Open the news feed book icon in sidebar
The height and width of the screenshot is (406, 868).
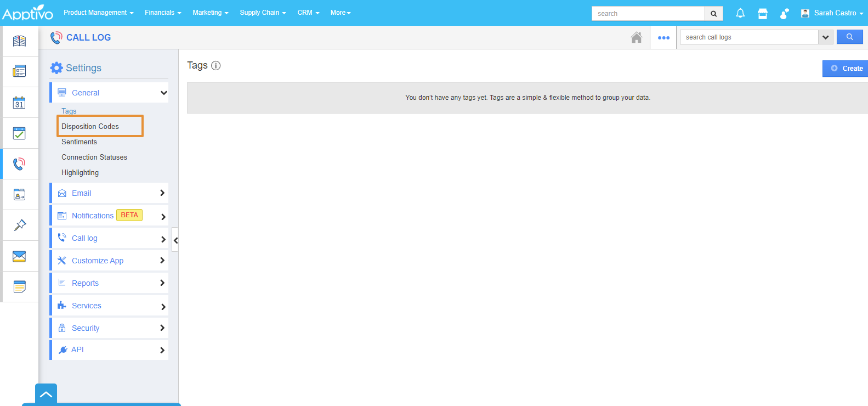(x=19, y=41)
